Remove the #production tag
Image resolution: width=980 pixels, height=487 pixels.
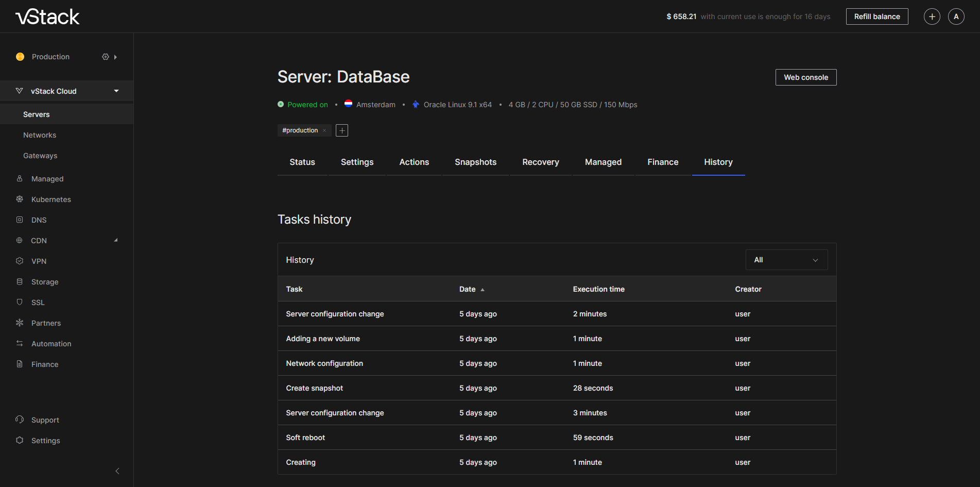(x=324, y=130)
